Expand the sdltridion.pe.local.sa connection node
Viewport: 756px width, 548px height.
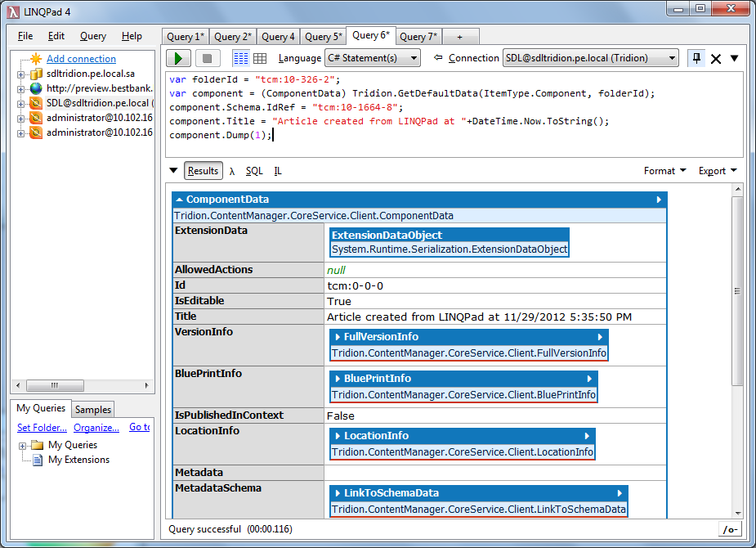(x=21, y=74)
